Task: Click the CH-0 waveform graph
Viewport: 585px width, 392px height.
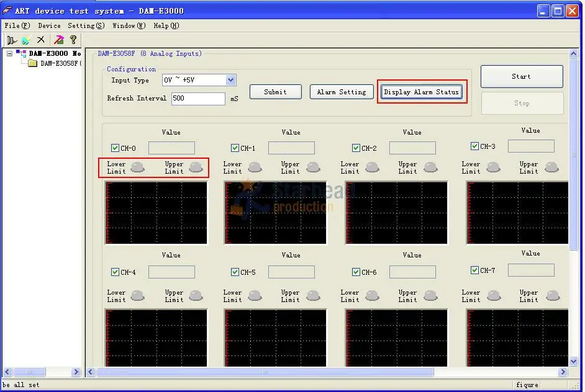Action: click(156, 213)
